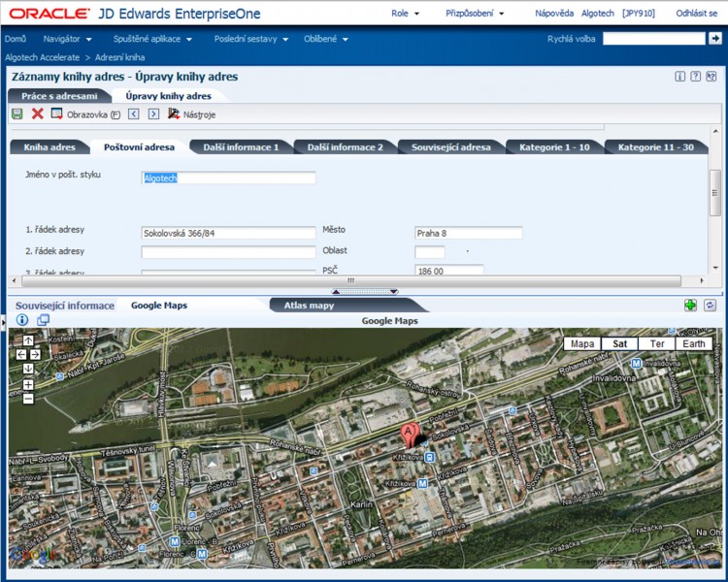Screen dimensions: 728x582
Task: Zoom in the map with plus button
Action: [28, 384]
